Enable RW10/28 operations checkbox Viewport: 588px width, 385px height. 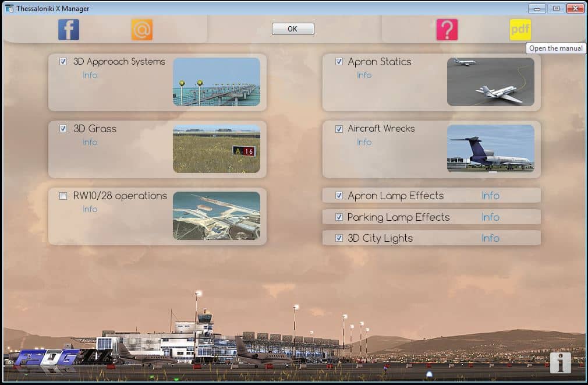pyautogui.click(x=63, y=196)
